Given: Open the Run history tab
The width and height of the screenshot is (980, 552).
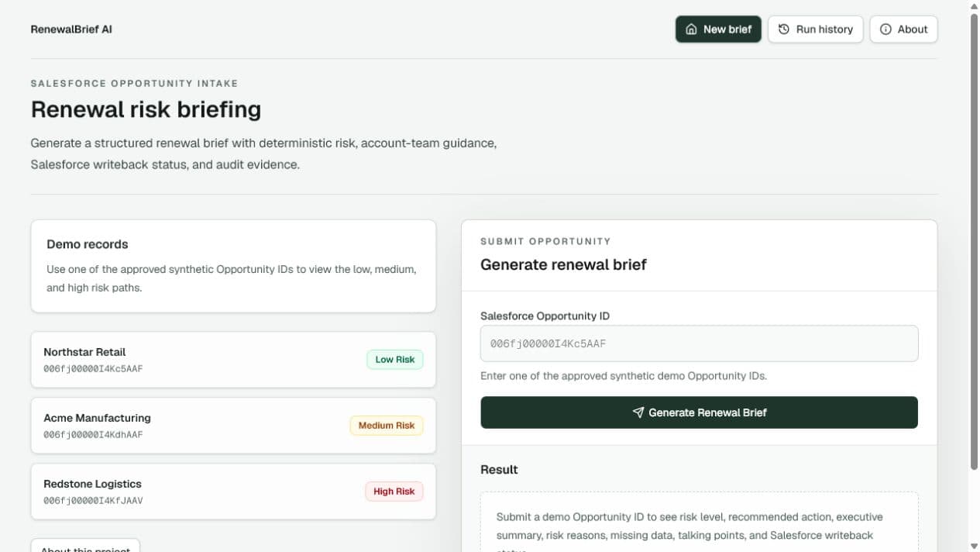Looking at the screenshot, I should pos(815,29).
